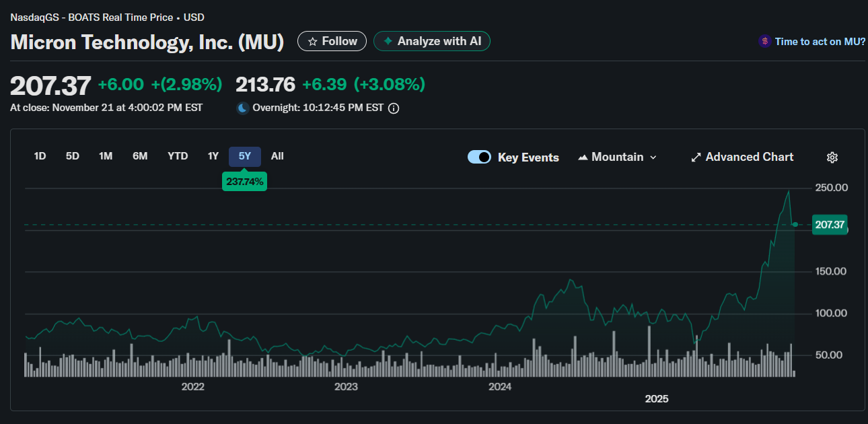Image resolution: width=868 pixels, height=424 pixels.
Task: Click the +6.39 overnight change value
Action: click(x=324, y=85)
